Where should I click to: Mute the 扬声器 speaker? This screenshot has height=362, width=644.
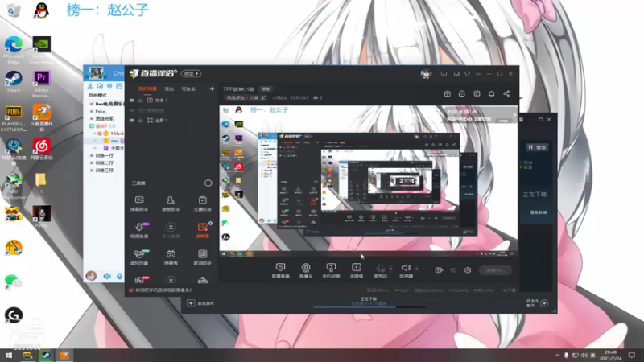click(406, 270)
